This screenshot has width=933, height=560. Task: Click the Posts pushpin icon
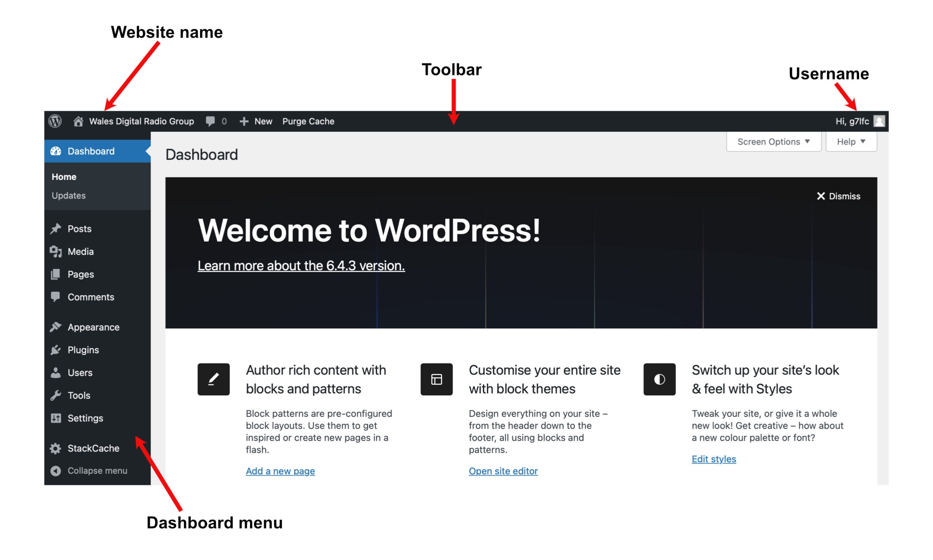(56, 229)
